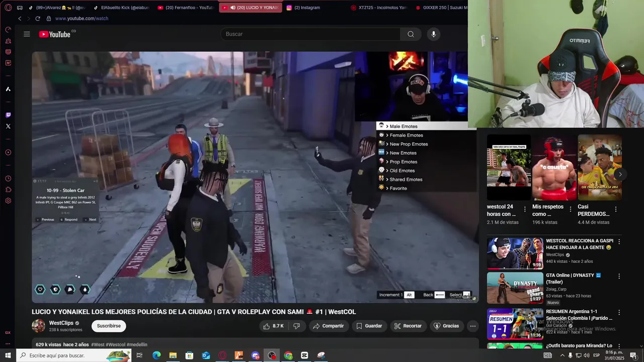The image size is (644, 362).
Task: Open Google Chrome from taskbar
Action: (x=288, y=355)
